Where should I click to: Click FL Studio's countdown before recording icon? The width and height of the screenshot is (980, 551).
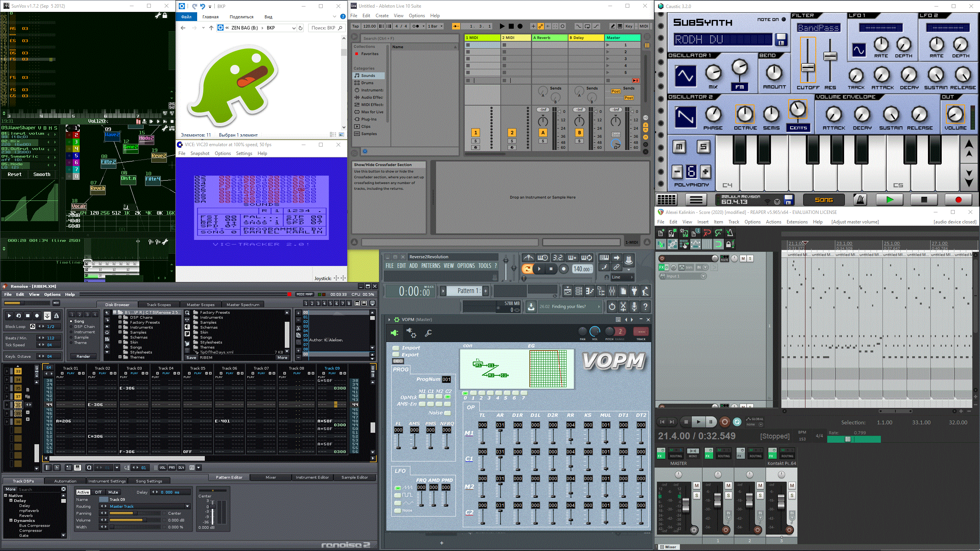(x=558, y=258)
